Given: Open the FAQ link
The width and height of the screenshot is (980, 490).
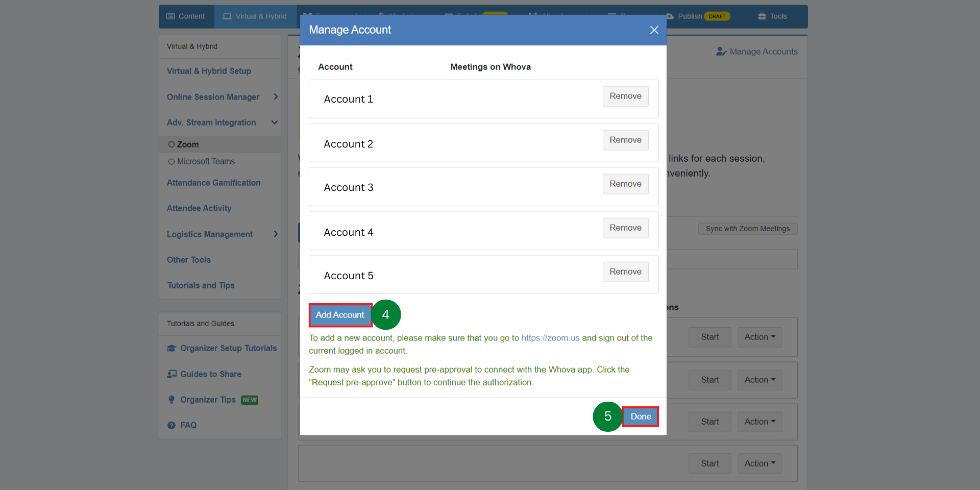Looking at the screenshot, I should point(188,425).
